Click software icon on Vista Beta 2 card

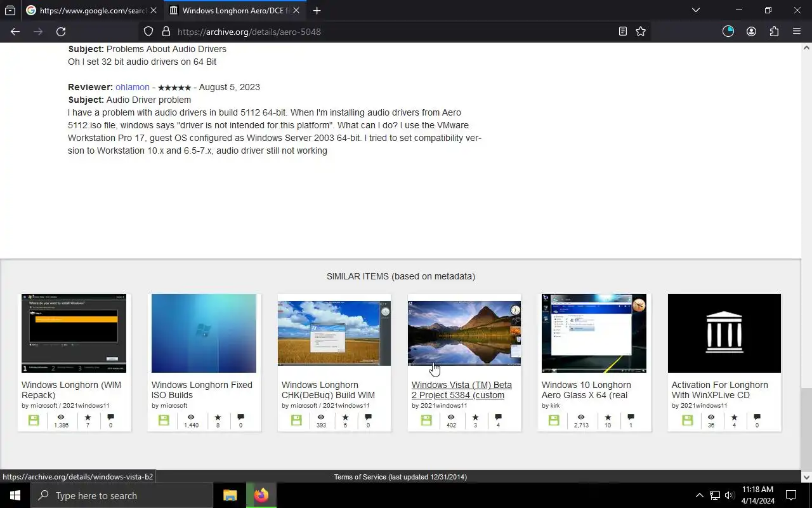coord(426,420)
